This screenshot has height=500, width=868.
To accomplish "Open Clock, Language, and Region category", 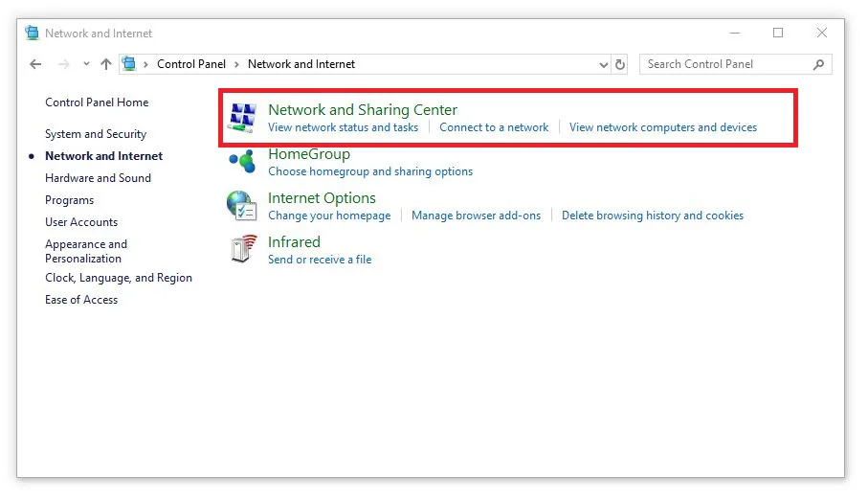I will tap(119, 278).
